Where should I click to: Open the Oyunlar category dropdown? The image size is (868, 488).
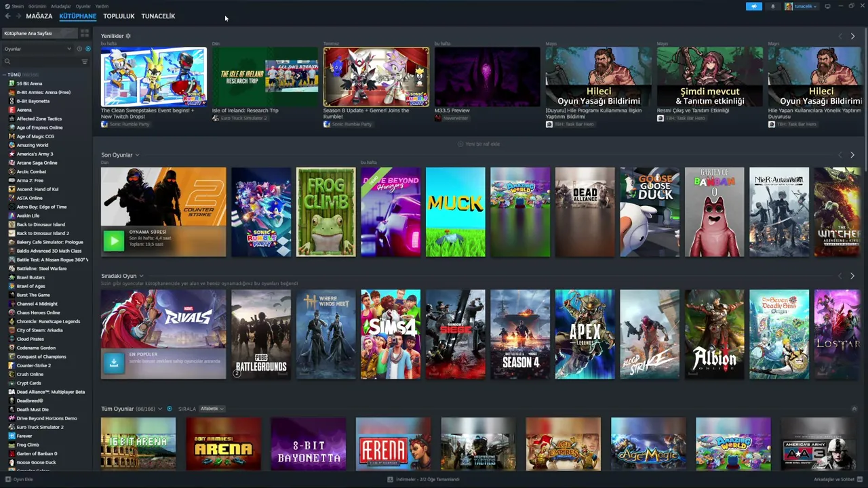tap(37, 49)
